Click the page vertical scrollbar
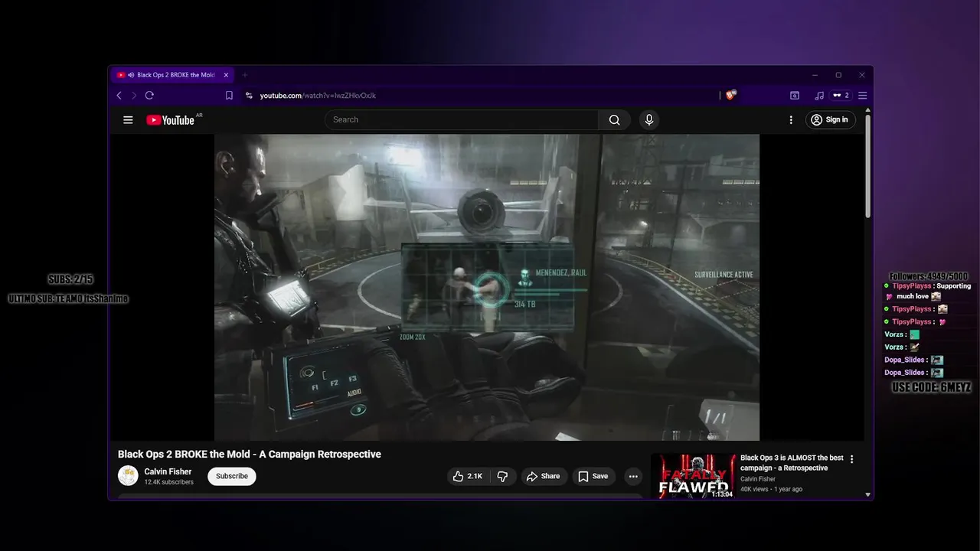The image size is (980, 551). pos(867,165)
